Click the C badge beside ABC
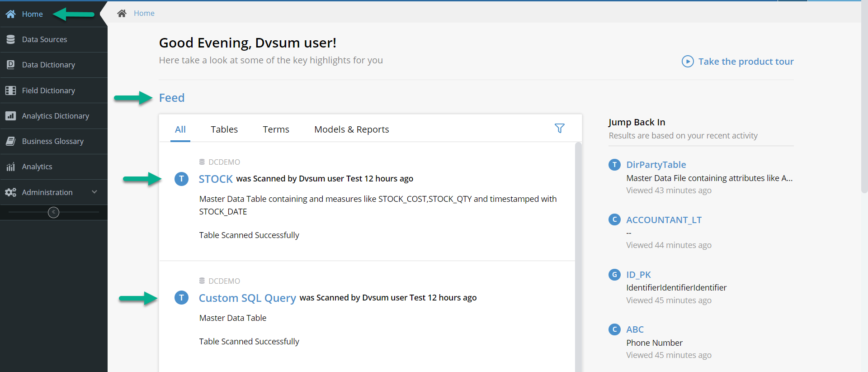 click(x=614, y=329)
